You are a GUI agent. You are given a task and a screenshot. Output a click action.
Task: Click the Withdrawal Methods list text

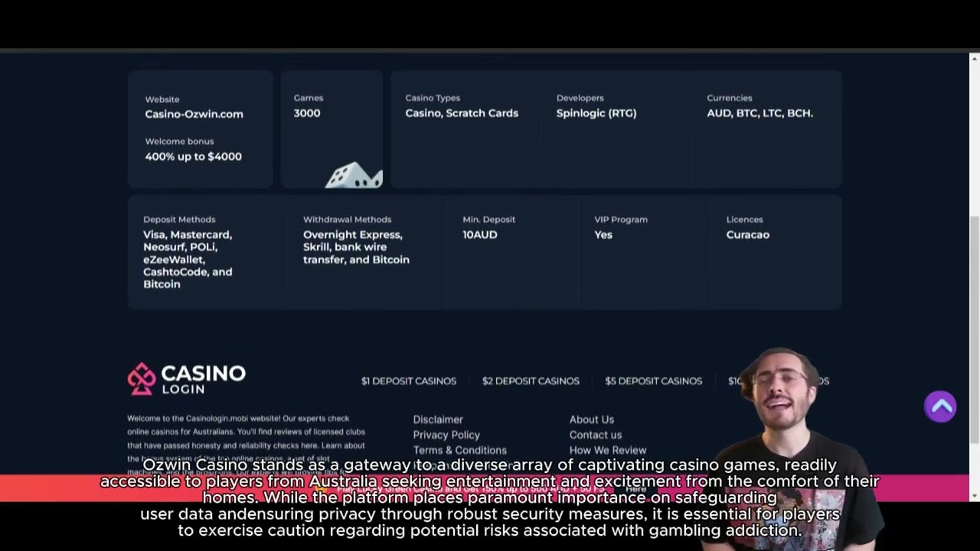(356, 246)
